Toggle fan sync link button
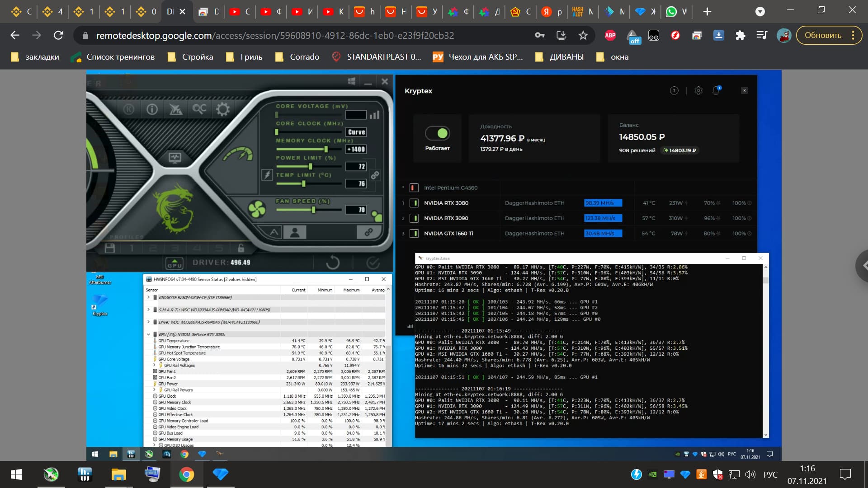Image resolution: width=868 pixels, height=488 pixels. [x=368, y=232]
